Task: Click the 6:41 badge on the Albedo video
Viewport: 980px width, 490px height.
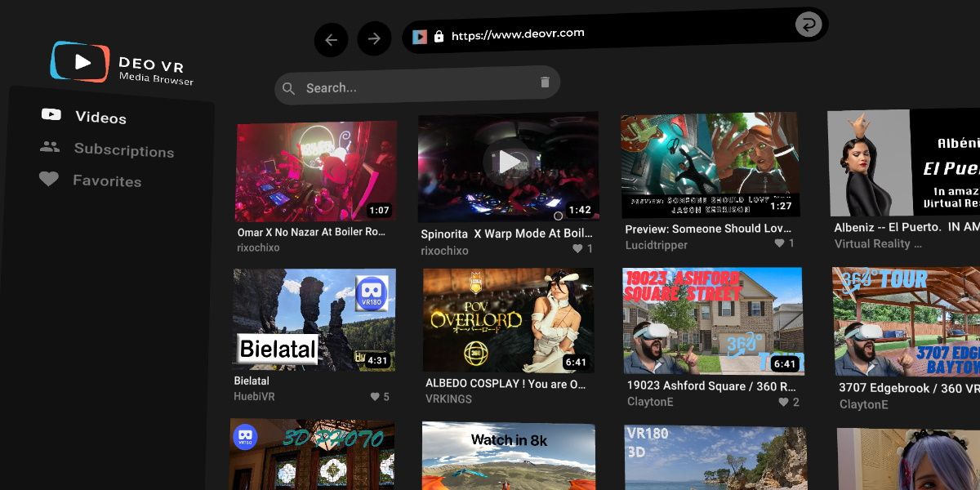Action: (x=576, y=362)
